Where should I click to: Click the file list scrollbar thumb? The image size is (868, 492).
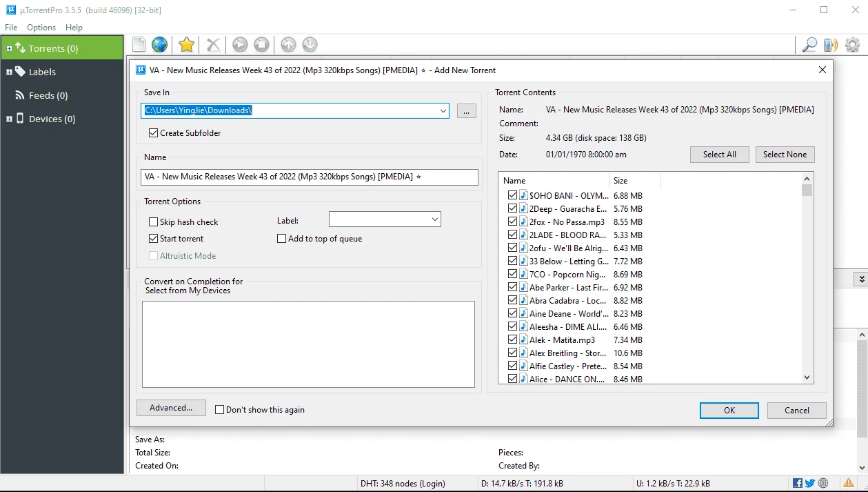tap(807, 190)
